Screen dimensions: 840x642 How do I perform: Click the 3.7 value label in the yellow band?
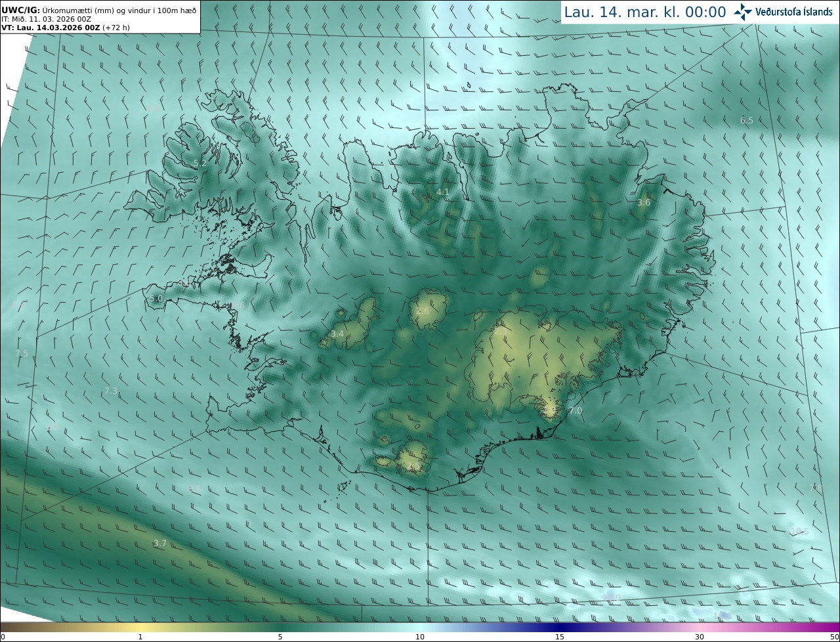tap(160, 543)
